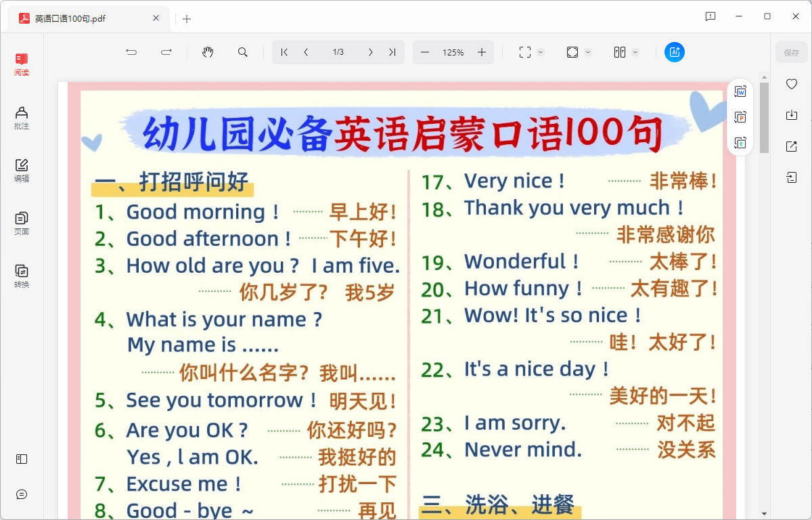Viewport: 812px width, 520px height.
Task: Click the text "Good afternoon !"
Action: (209, 239)
